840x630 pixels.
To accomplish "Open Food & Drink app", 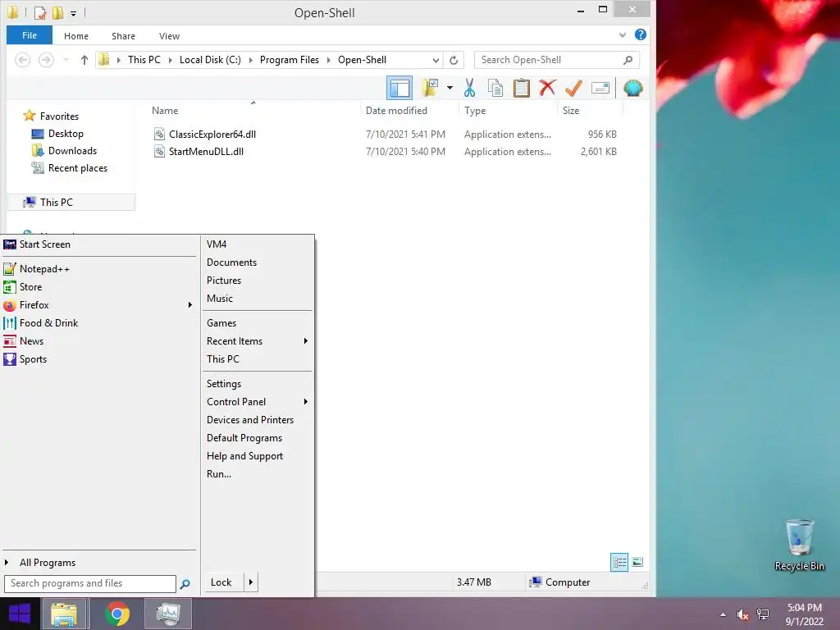I will click(x=99, y=323).
